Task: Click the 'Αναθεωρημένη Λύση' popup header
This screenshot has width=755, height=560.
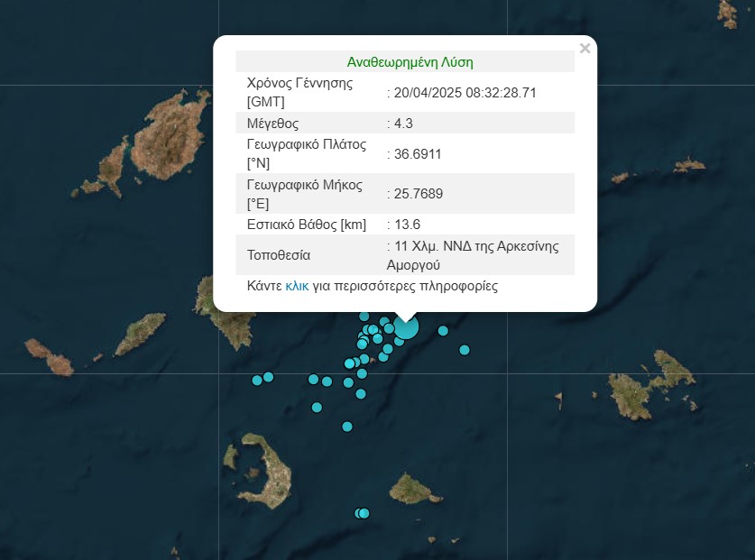Action: point(410,62)
